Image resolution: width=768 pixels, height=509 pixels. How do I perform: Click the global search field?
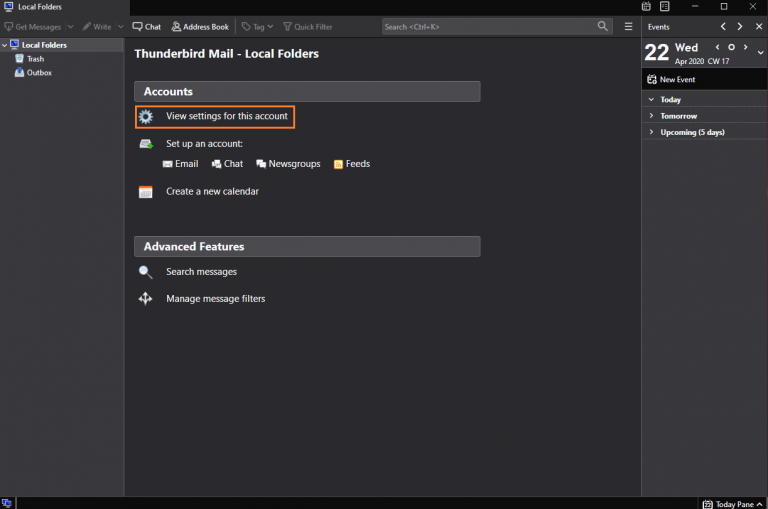pos(488,27)
